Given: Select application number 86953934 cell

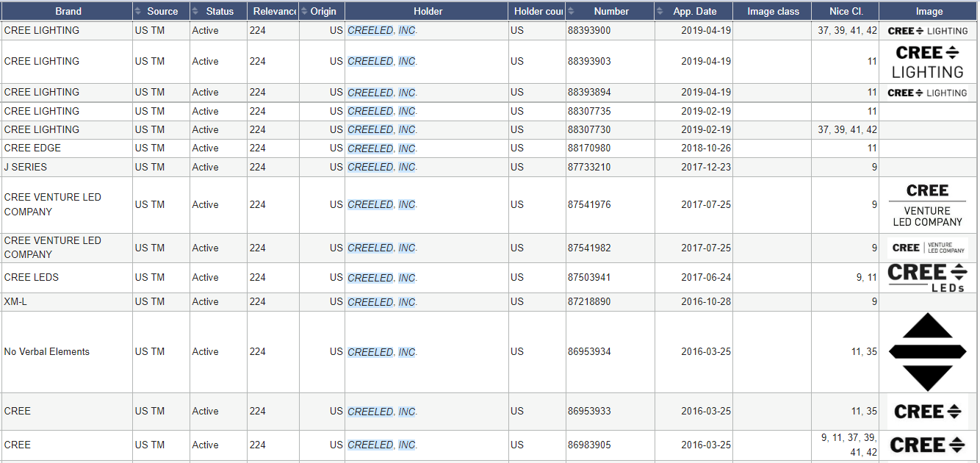Looking at the screenshot, I should tap(589, 352).
